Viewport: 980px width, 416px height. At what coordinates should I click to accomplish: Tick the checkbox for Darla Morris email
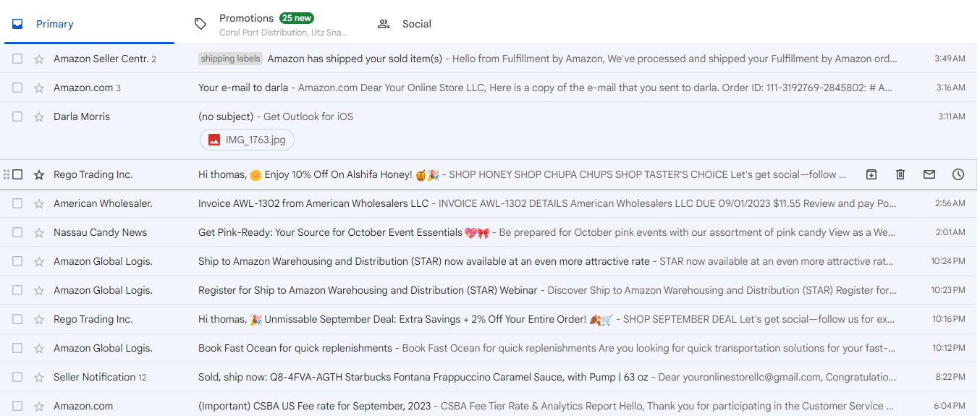17,116
